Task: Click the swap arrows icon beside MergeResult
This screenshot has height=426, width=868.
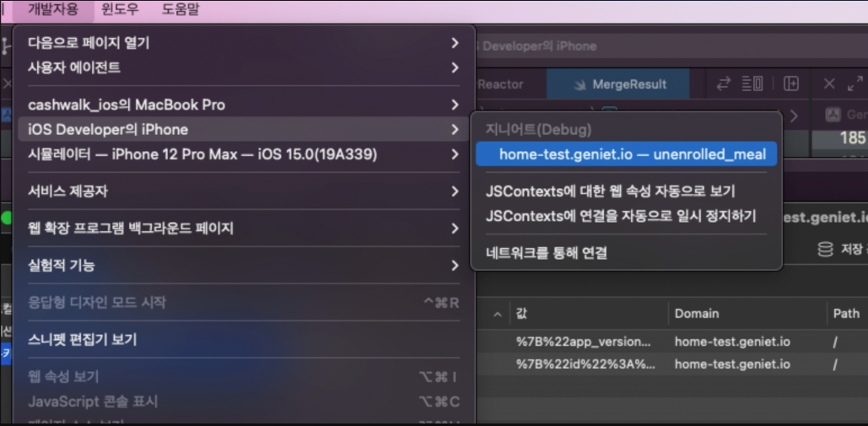Action: [x=724, y=84]
